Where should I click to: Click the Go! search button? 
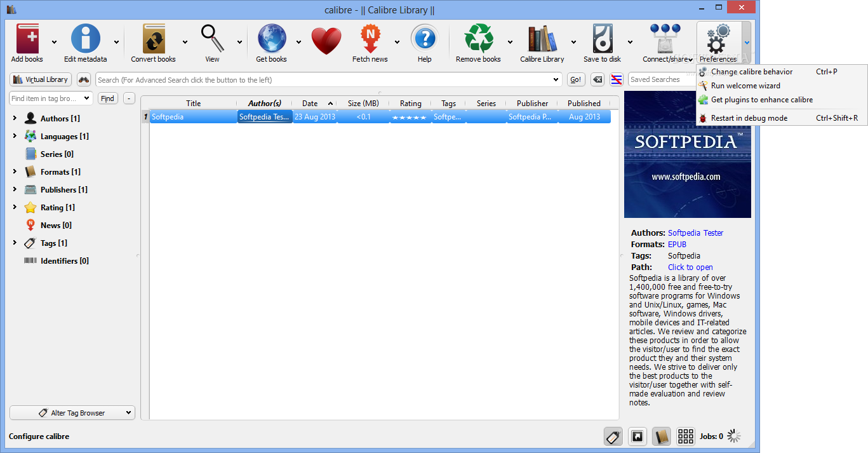point(576,80)
